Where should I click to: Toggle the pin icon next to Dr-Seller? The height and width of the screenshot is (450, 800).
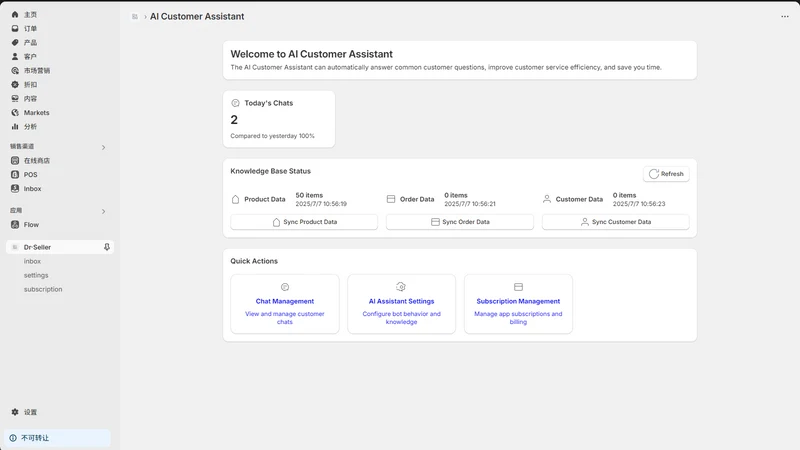107,247
